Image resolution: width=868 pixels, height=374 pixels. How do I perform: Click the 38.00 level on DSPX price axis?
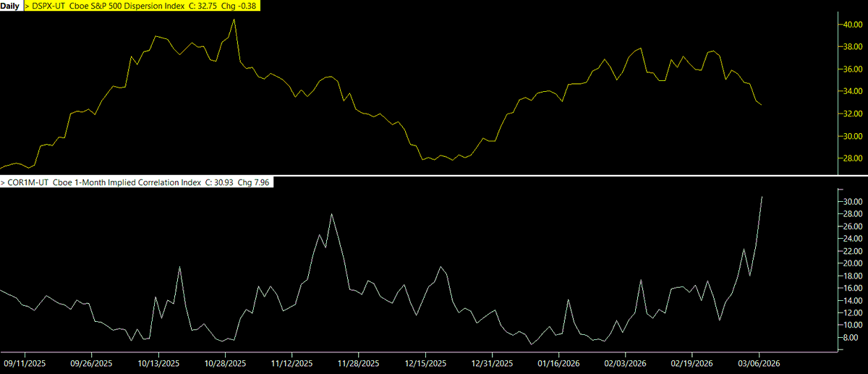tap(851, 46)
